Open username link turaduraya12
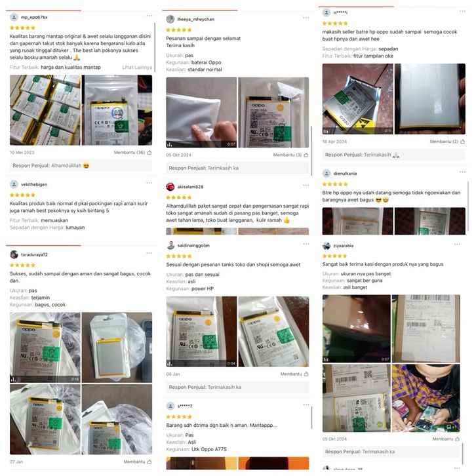Viewport: 476px width, 476px height. click(x=34, y=254)
